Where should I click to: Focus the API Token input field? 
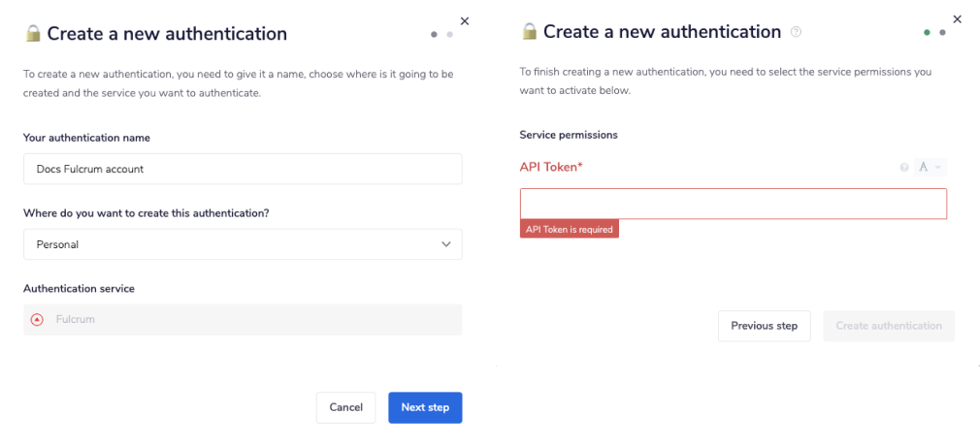733,204
